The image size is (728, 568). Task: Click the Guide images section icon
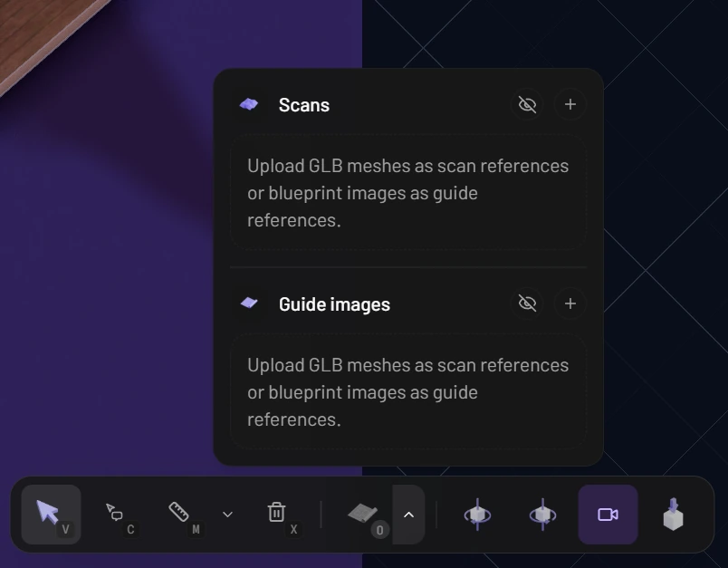point(249,303)
